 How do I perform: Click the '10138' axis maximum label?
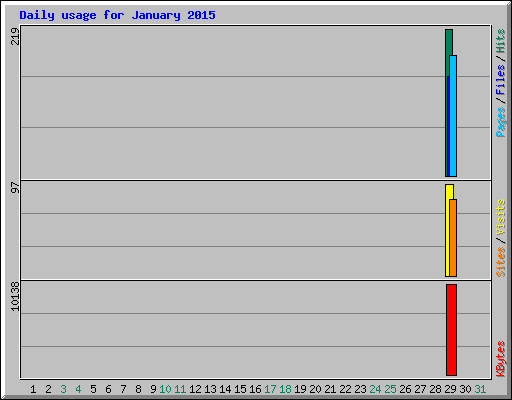pos(15,296)
